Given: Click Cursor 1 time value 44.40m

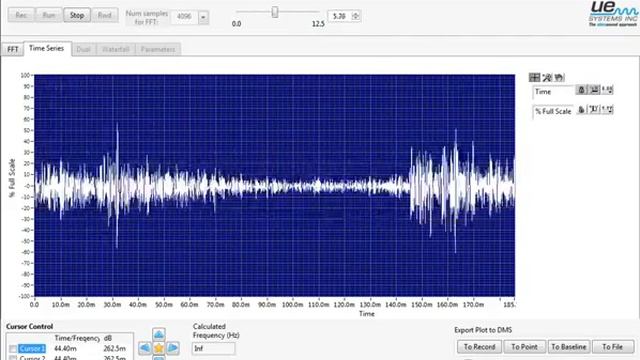Looking at the screenshot, I should pos(65,349).
